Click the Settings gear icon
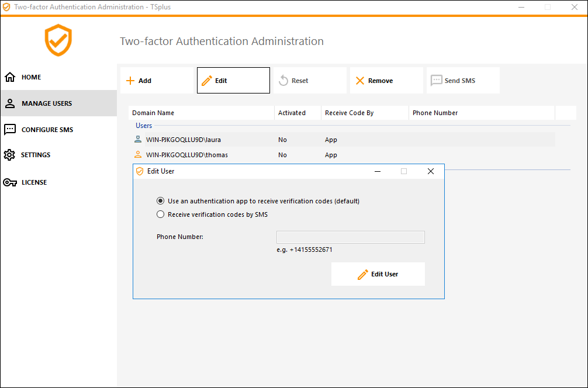Viewport: 588px width, 388px height. click(9, 155)
